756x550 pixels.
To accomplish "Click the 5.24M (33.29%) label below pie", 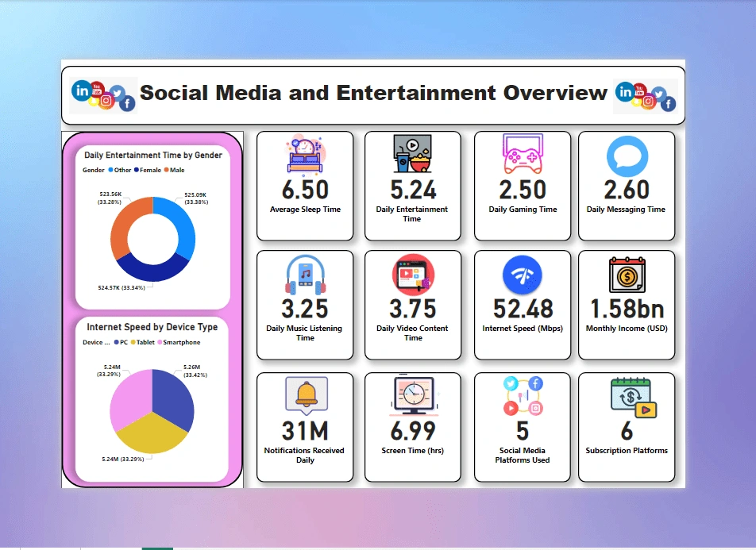I will tap(123, 459).
